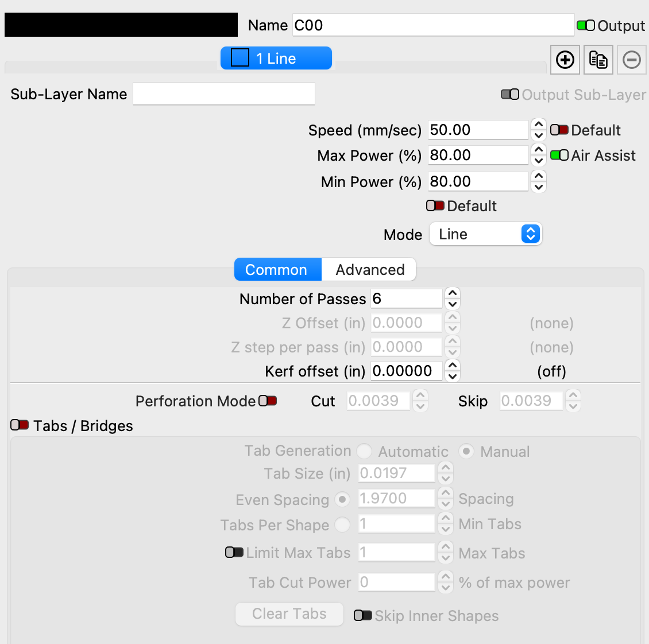Click the copy sub-layer icon
Viewport: 649px width, 644px height.
[x=598, y=60]
